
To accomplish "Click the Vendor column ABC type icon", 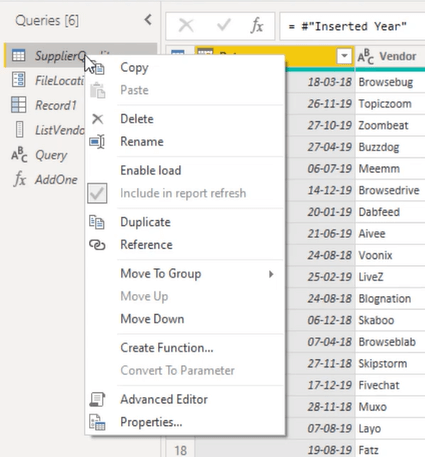I will [366, 56].
